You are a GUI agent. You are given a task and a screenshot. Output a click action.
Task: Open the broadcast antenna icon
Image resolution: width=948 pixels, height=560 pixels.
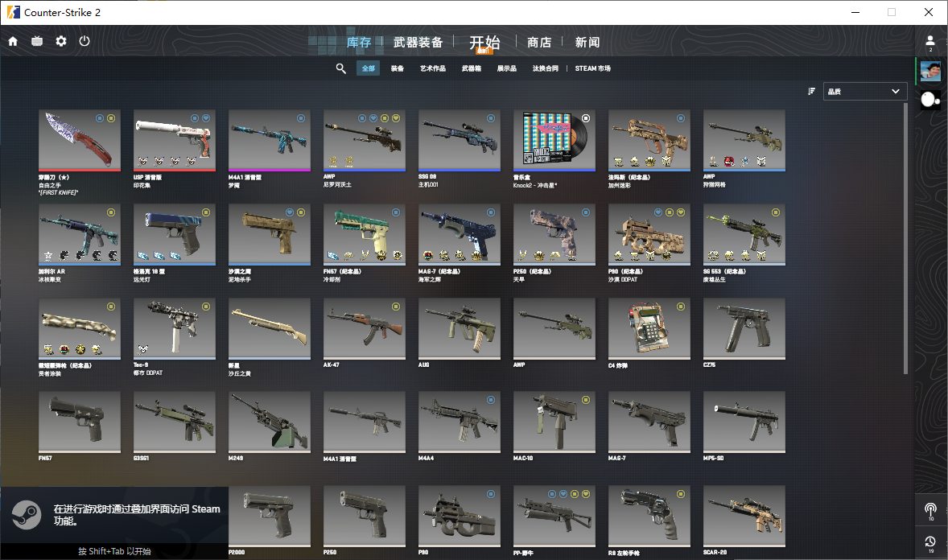pos(930,510)
